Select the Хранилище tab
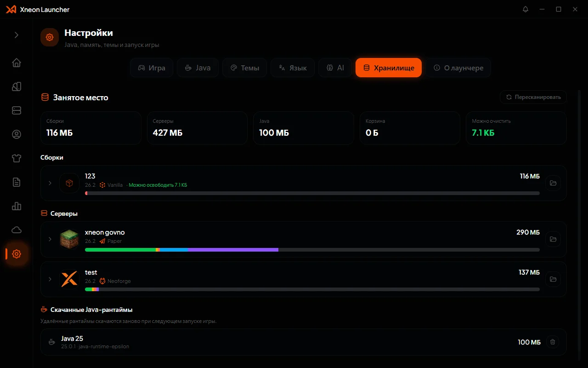 click(389, 68)
